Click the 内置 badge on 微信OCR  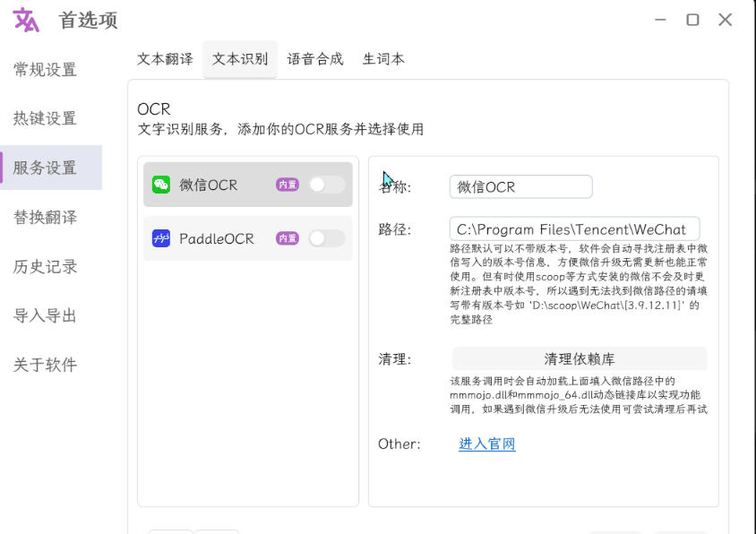[x=287, y=185]
